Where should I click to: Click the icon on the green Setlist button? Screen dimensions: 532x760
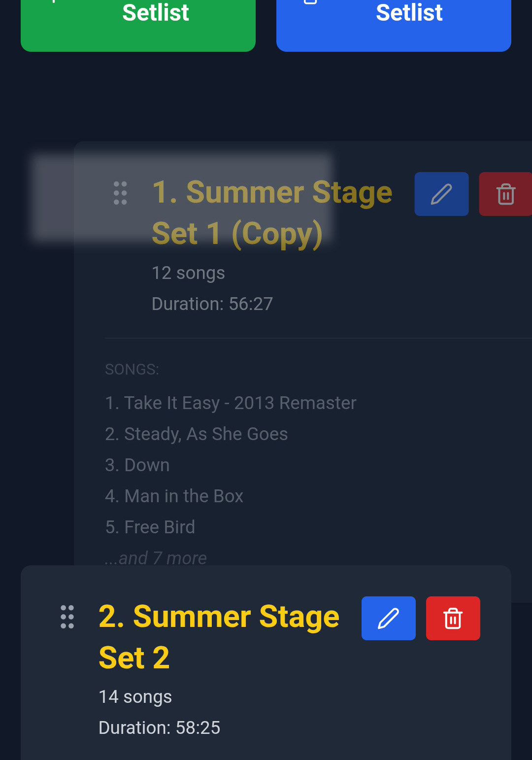coord(54,2)
